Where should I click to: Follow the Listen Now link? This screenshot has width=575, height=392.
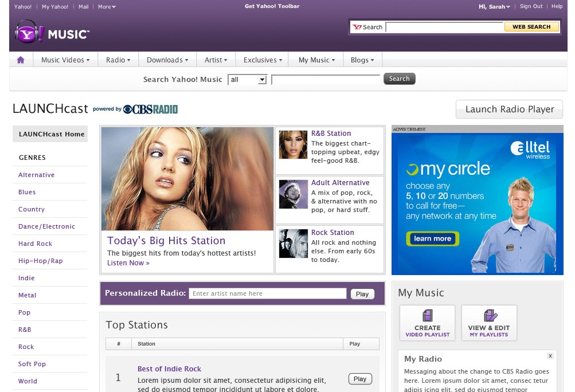[x=128, y=263]
